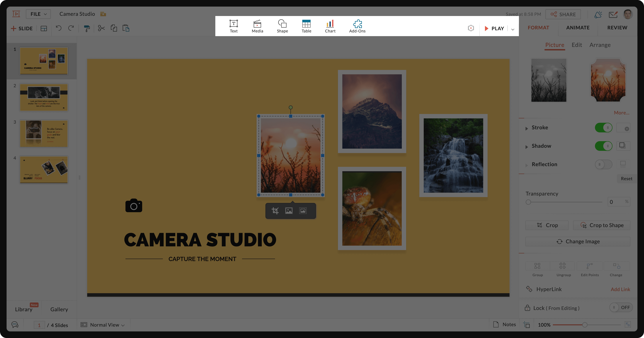Click the Add Link hyperlink
The height and width of the screenshot is (338, 644).
pyautogui.click(x=620, y=289)
